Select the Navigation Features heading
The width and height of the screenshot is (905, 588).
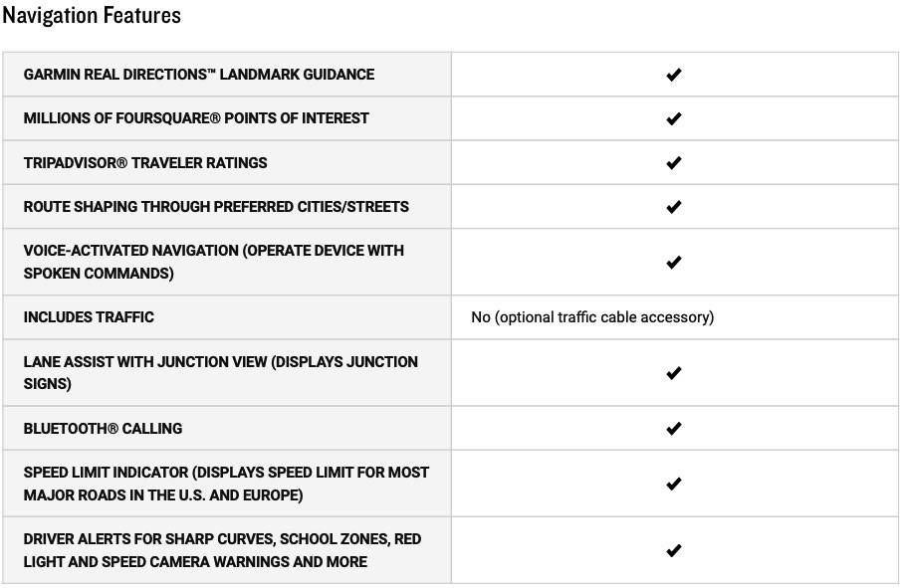click(x=92, y=15)
